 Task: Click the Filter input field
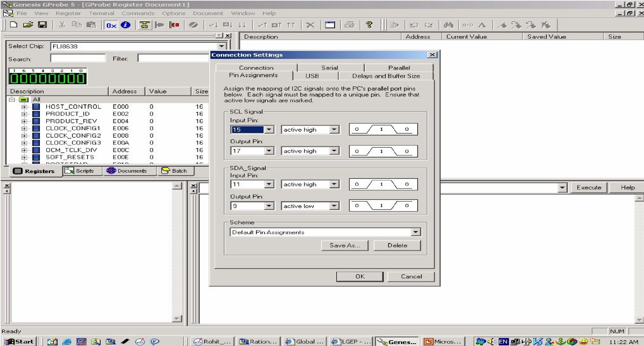(173, 58)
